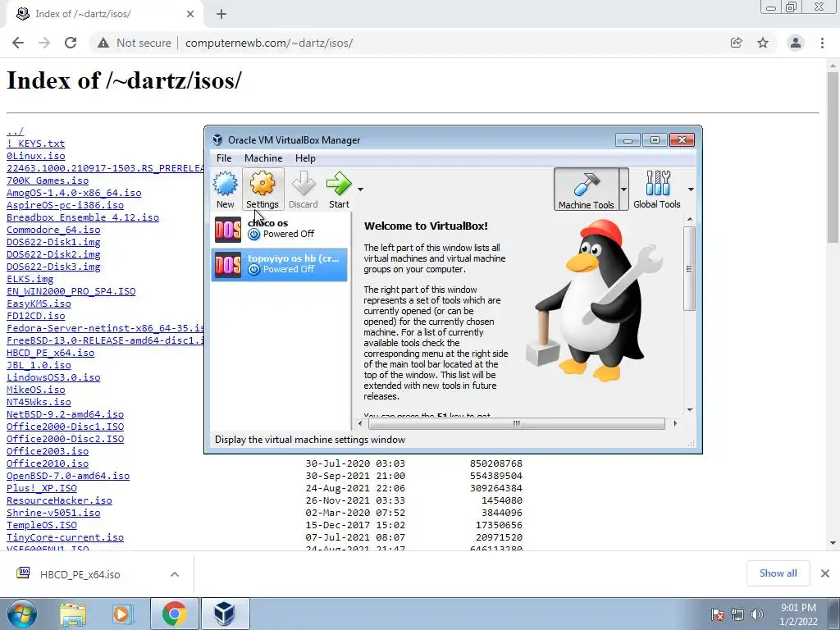Click the EN_WIN2000_PRO_SP4.ISO link

tap(71, 291)
